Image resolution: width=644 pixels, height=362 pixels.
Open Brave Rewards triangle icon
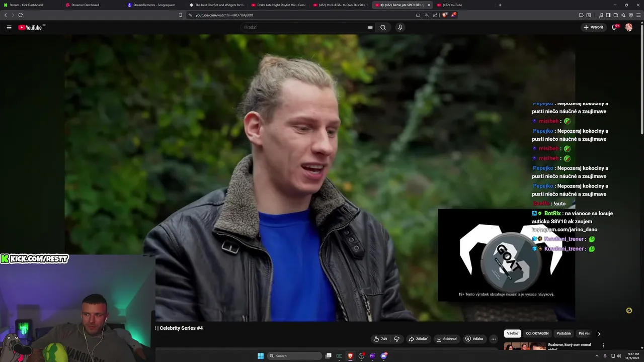(x=453, y=15)
